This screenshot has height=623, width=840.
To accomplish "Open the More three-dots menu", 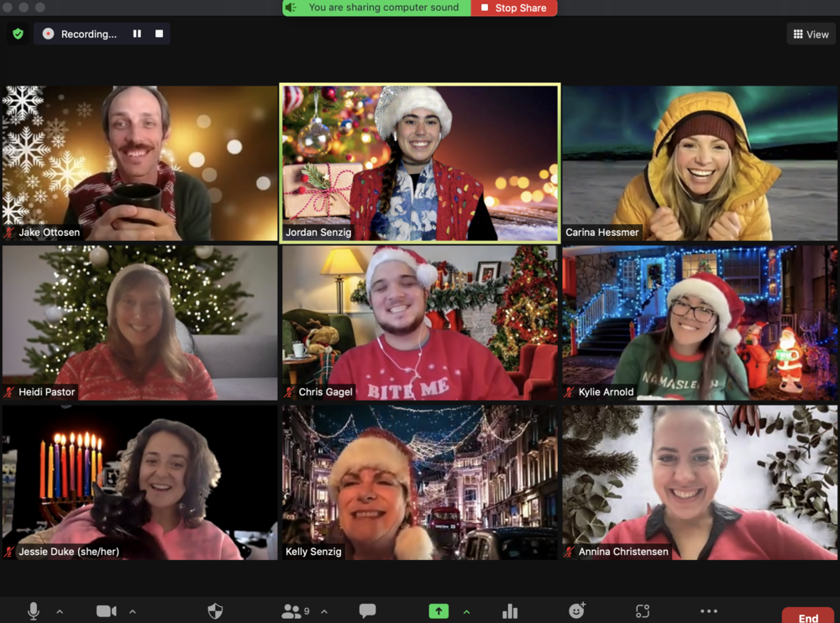I will (709, 610).
